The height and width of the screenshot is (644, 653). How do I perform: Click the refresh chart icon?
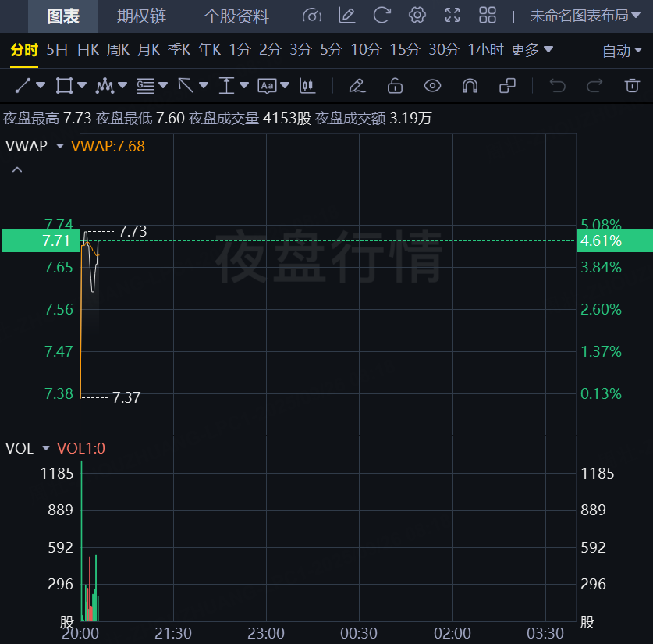click(382, 16)
